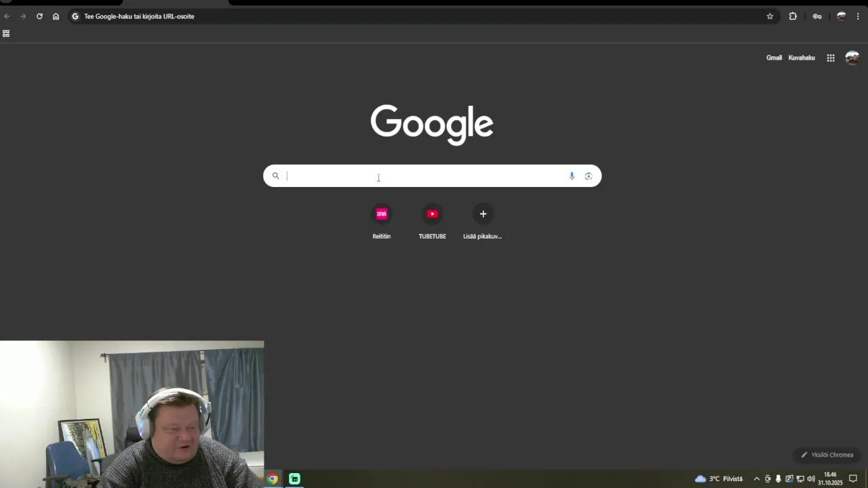Open the Chrome three-dot menu
The height and width of the screenshot is (488, 868).
tap(858, 16)
